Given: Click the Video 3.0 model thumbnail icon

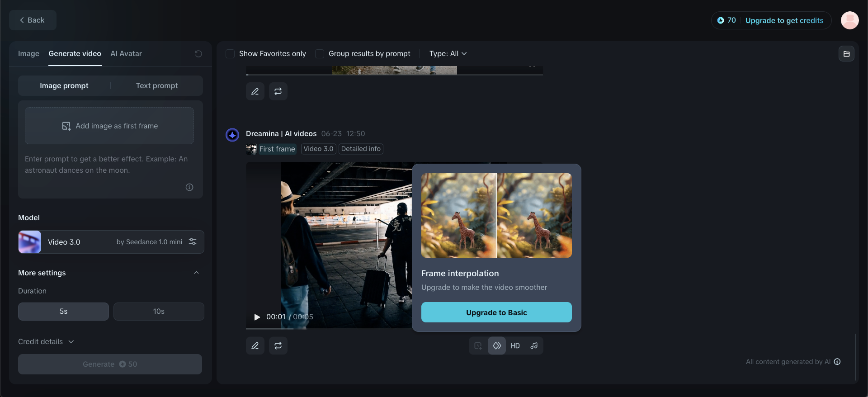Looking at the screenshot, I should [x=30, y=242].
